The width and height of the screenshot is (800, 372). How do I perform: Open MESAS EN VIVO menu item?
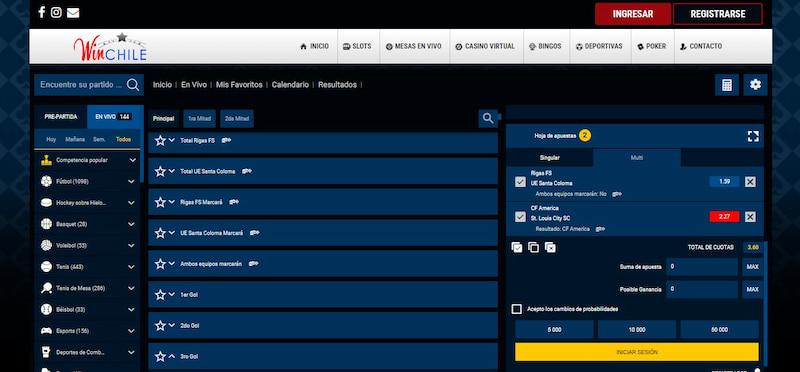(x=414, y=46)
